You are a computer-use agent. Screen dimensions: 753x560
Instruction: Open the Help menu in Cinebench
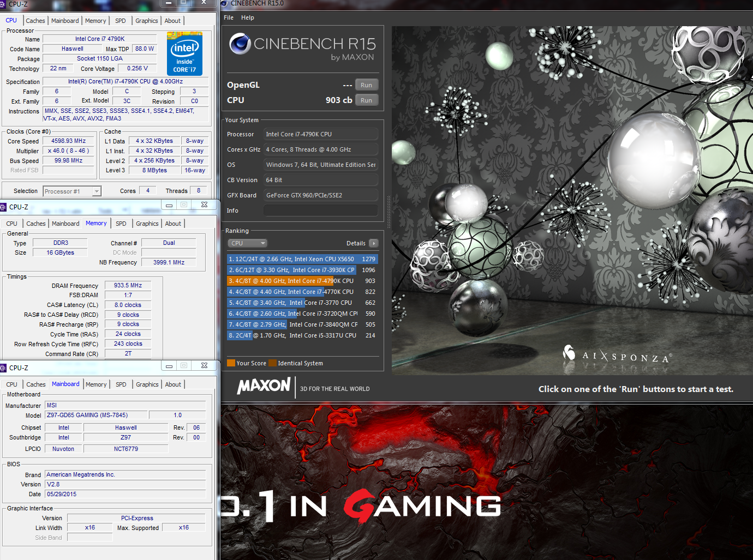(x=248, y=17)
